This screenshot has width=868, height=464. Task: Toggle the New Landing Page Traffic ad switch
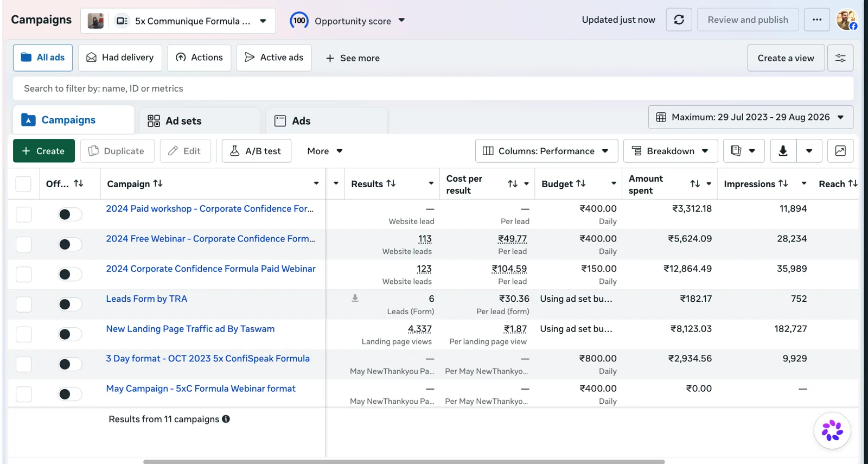69,334
